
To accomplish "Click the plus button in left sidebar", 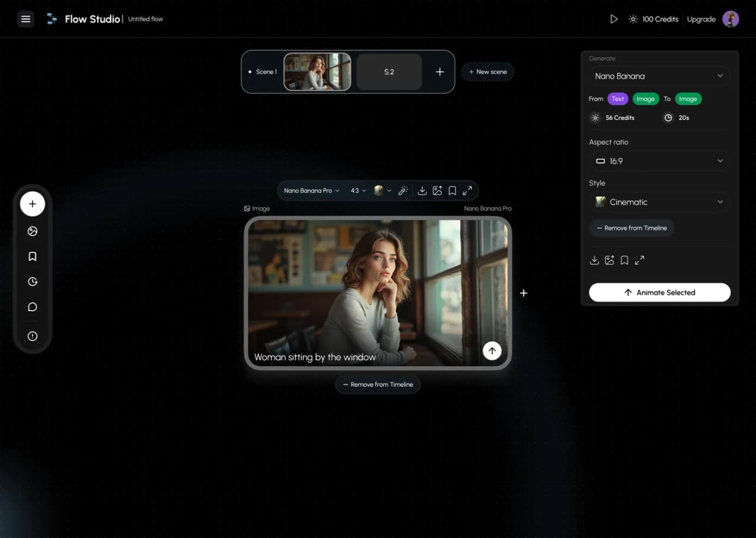I will coord(32,204).
